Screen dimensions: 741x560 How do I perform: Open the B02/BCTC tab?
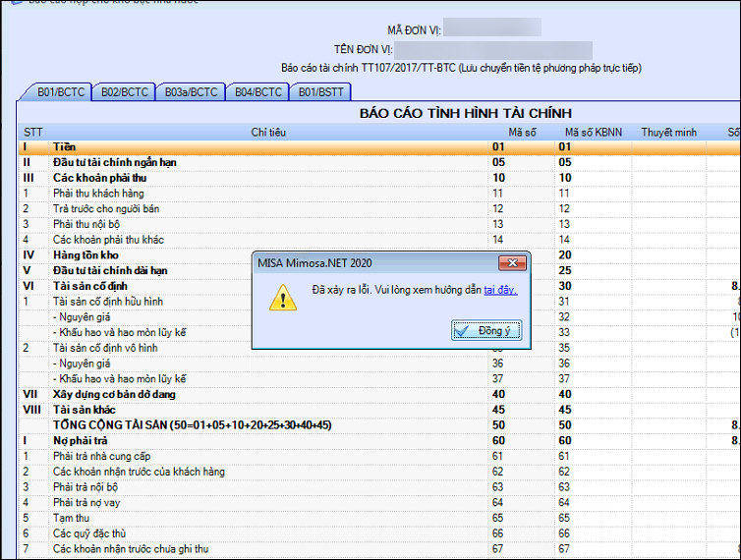coord(125,92)
